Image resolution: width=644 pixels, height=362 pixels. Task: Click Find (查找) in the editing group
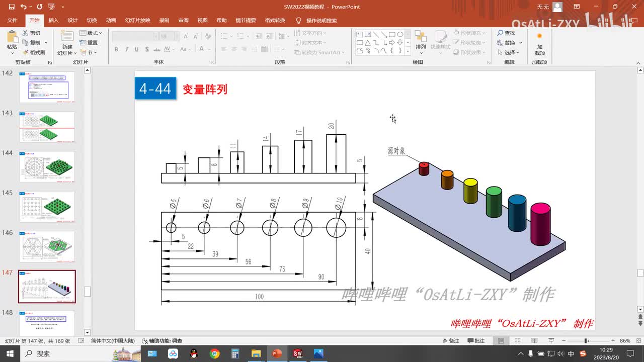pyautogui.click(x=506, y=33)
